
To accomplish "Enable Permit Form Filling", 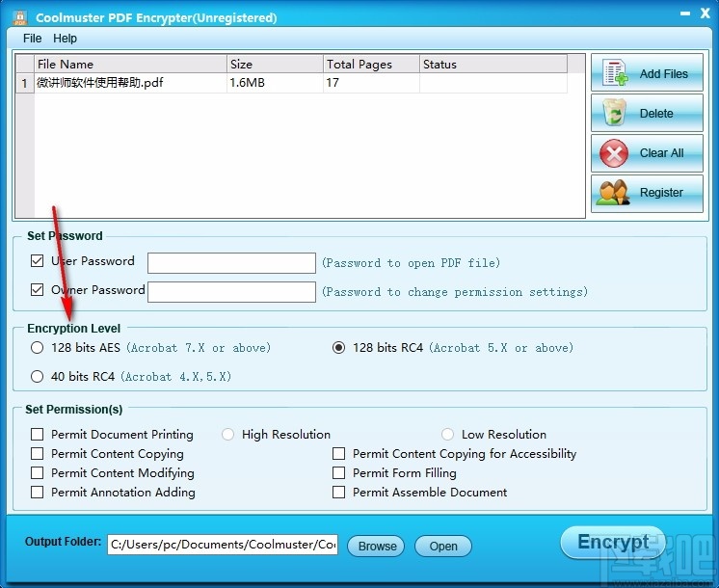I will click(x=338, y=472).
